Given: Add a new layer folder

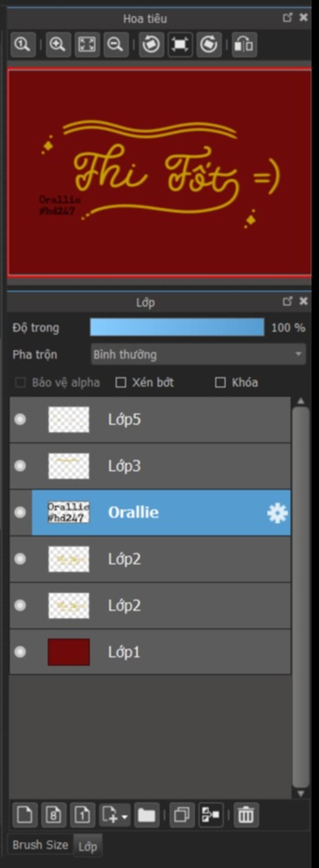Looking at the screenshot, I should tap(146, 815).
